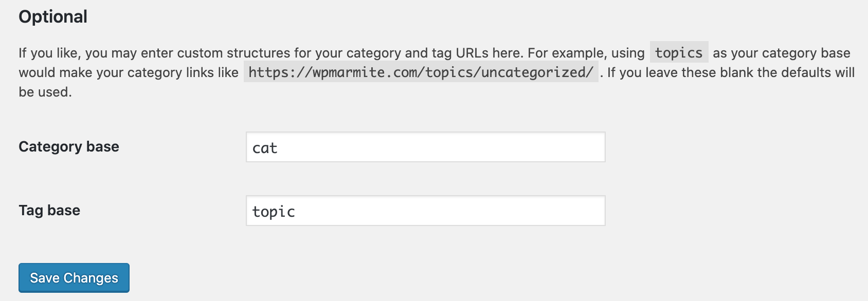This screenshot has width=868, height=301.
Task: Click at the end of the Tag base text
Action: point(297,211)
